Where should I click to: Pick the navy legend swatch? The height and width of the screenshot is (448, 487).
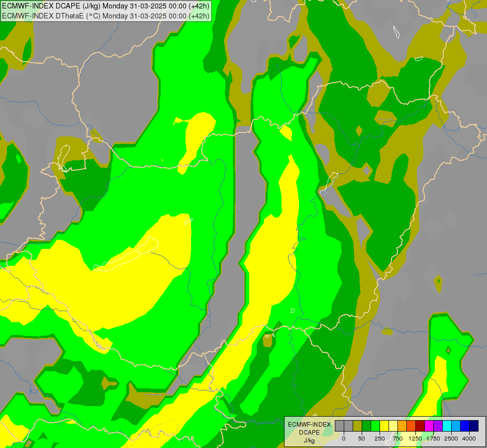(x=474, y=426)
